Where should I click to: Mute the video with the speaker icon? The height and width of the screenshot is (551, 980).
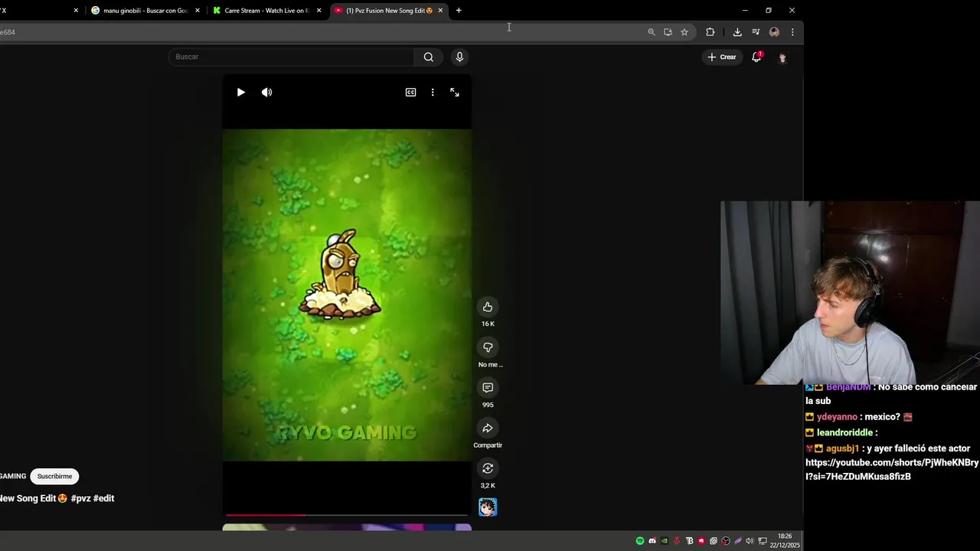click(266, 92)
